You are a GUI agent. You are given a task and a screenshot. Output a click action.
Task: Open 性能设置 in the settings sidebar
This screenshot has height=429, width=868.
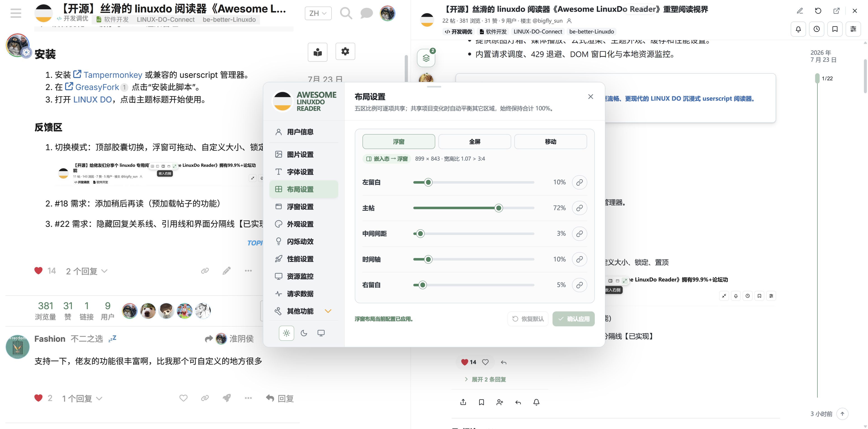coord(303,259)
